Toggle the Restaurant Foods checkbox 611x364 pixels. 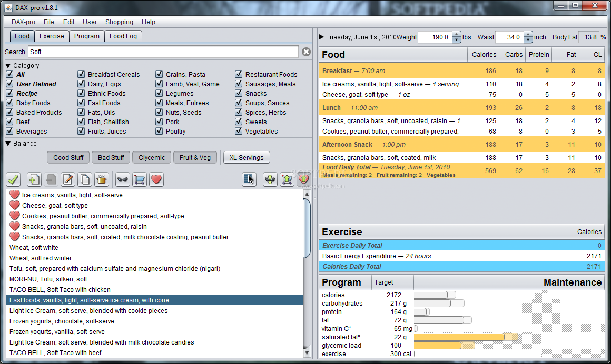pos(239,74)
